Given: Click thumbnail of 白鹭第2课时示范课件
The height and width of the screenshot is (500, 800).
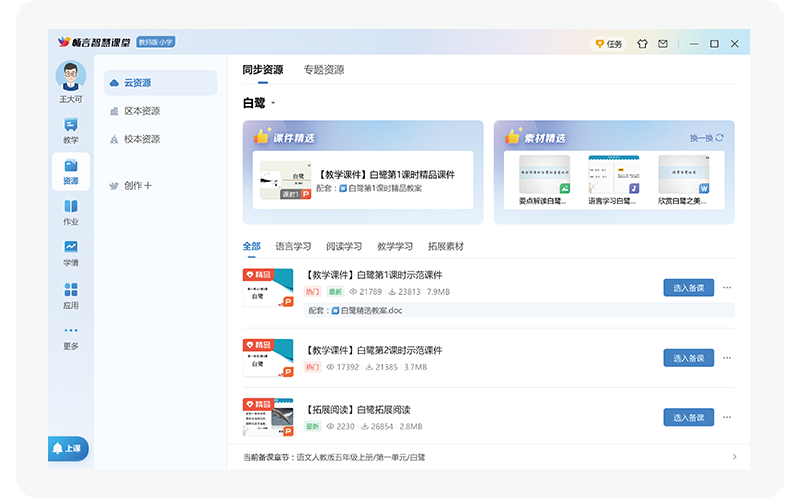Looking at the screenshot, I should [x=268, y=358].
